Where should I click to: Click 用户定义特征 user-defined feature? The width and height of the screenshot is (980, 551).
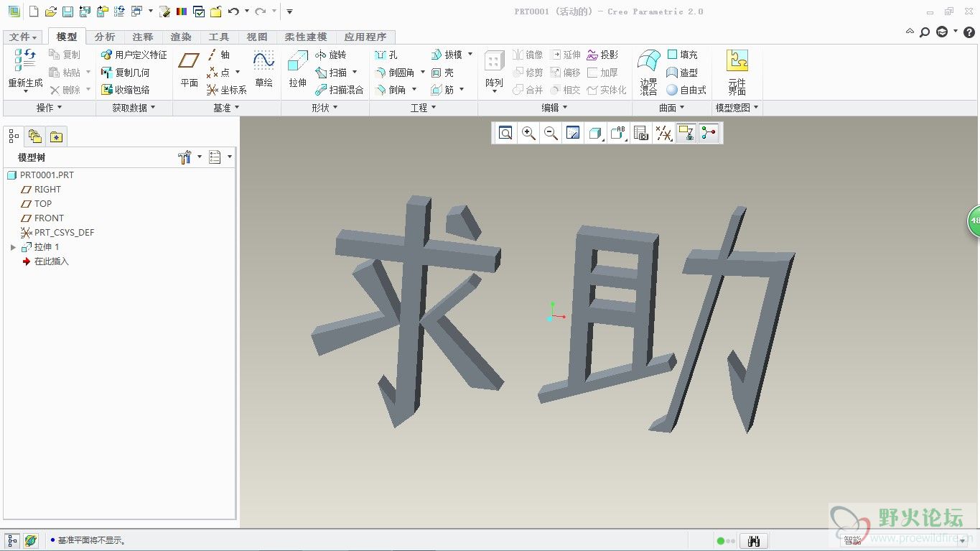point(134,55)
